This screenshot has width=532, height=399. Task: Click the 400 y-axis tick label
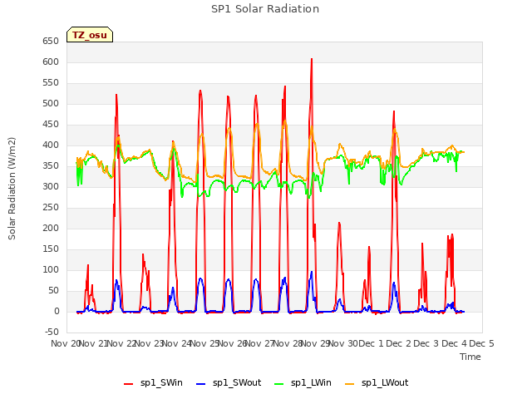[51, 145]
